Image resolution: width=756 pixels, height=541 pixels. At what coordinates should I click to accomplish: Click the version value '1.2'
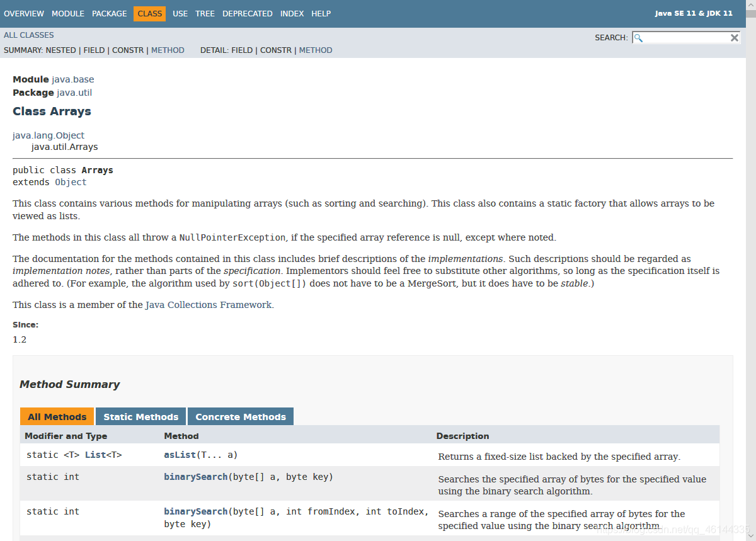(20, 339)
